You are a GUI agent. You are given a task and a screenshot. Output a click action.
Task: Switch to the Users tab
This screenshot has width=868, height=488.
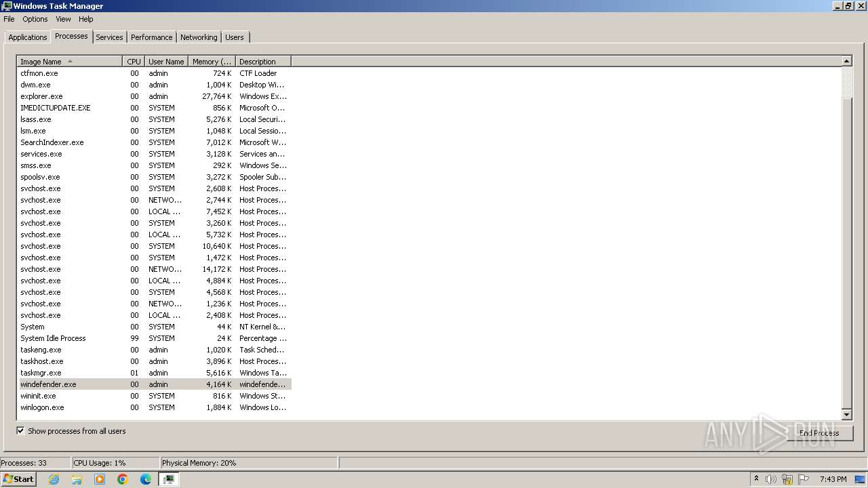click(x=235, y=37)
